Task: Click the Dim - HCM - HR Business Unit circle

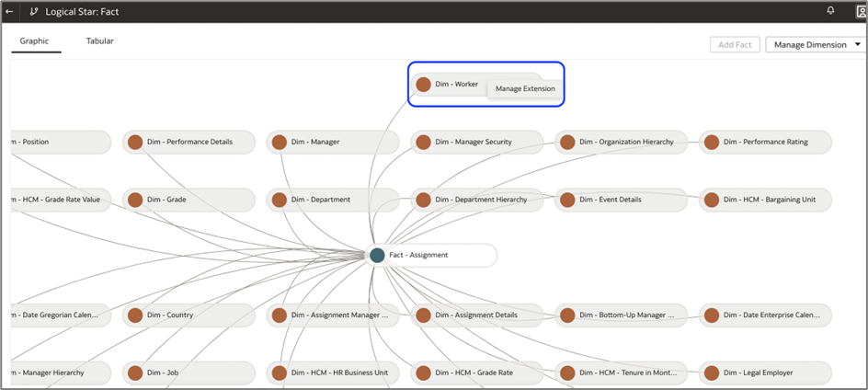Action: point(280,373)
